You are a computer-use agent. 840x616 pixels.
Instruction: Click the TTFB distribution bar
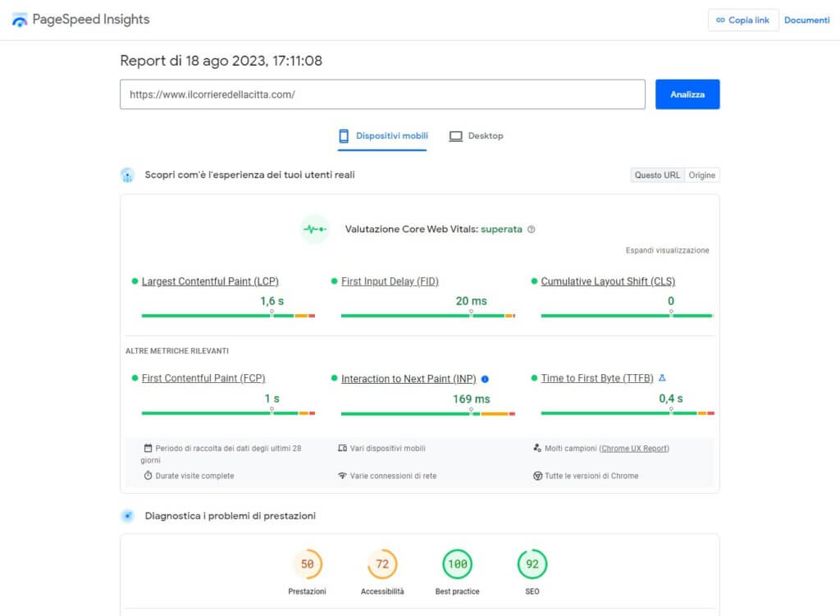point(628,413)
